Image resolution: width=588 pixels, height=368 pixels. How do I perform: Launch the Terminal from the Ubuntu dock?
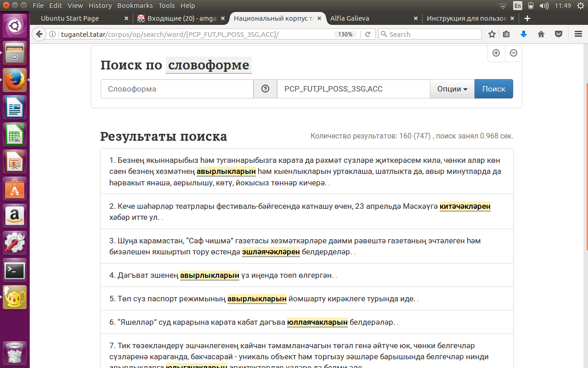(x=14, y=270)
